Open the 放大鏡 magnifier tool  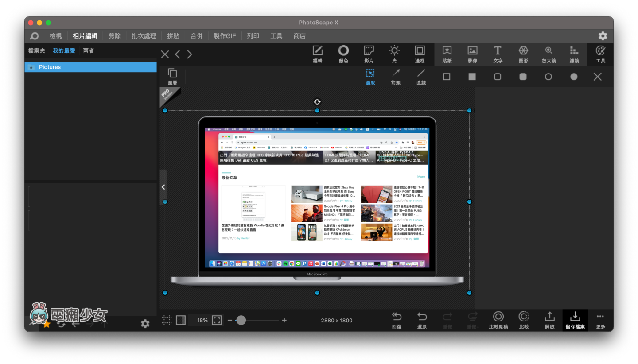point(549,54)
